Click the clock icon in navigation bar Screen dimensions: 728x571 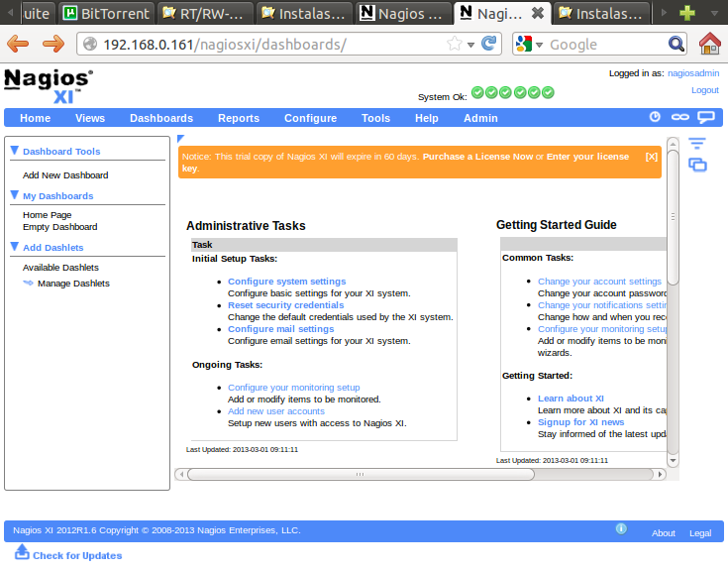(x=655, y=117)
